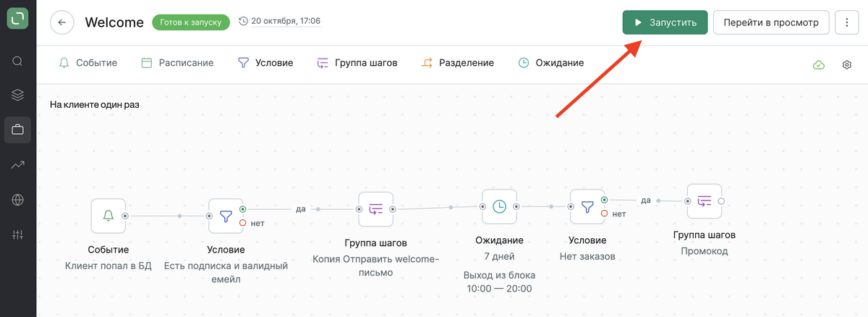Add a Группа шагов block from toolbar

click(357, 63)
